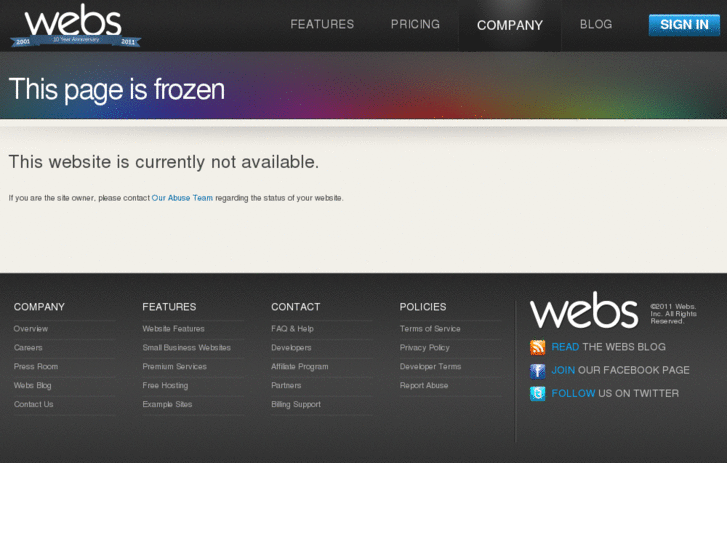Read the Terms of Service link

(x=430, y=329)
